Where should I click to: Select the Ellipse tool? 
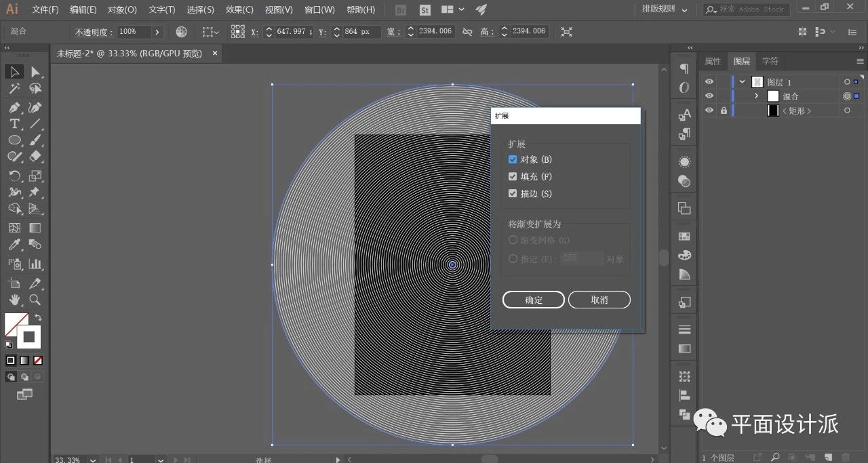[14, 140]
